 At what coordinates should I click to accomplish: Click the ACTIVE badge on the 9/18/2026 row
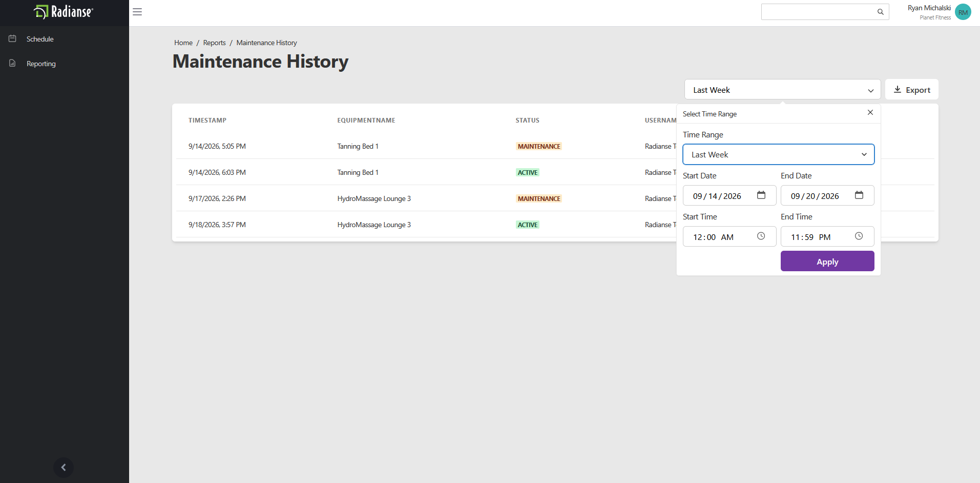click(x=528, y=225)
